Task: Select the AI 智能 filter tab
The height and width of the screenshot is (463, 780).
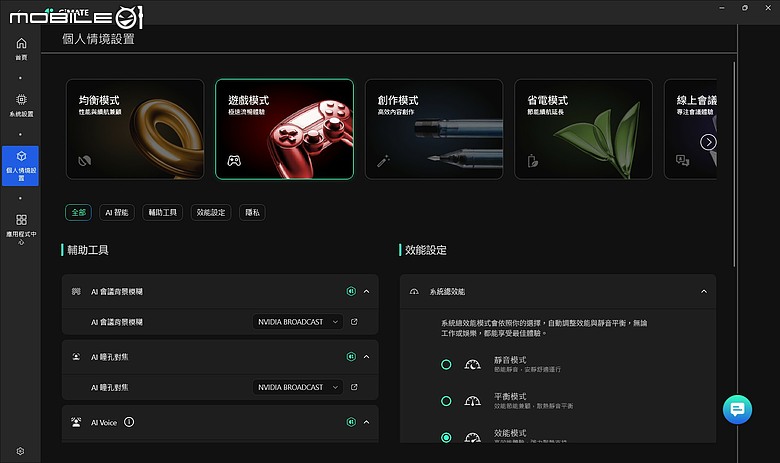Action: (117, 212)
